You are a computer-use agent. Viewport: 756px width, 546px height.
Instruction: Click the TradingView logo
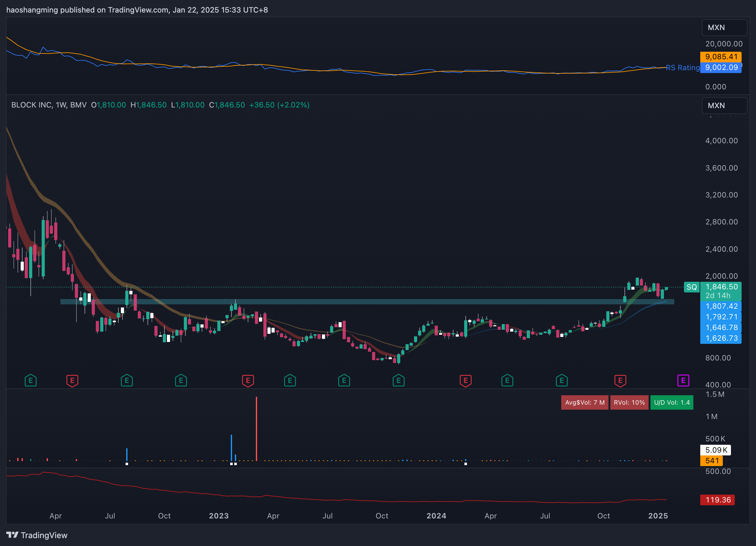tap(37, 535)
